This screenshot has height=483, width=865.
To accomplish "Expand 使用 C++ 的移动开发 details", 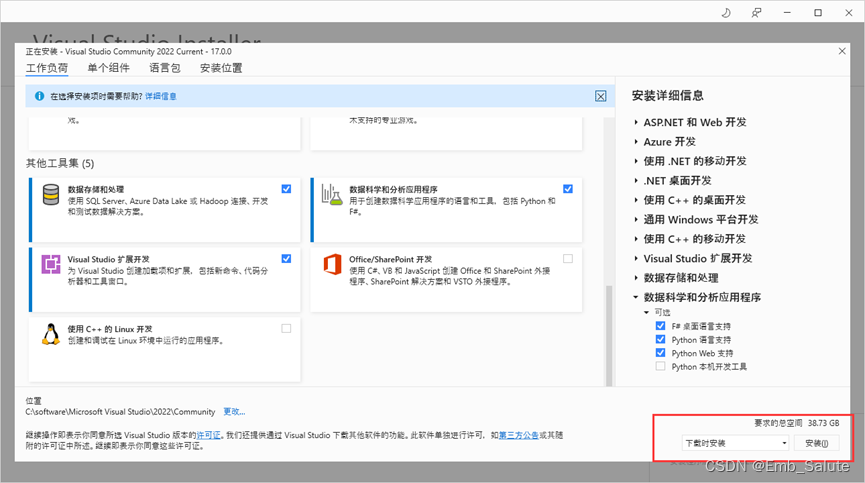I will click(636, 239).
